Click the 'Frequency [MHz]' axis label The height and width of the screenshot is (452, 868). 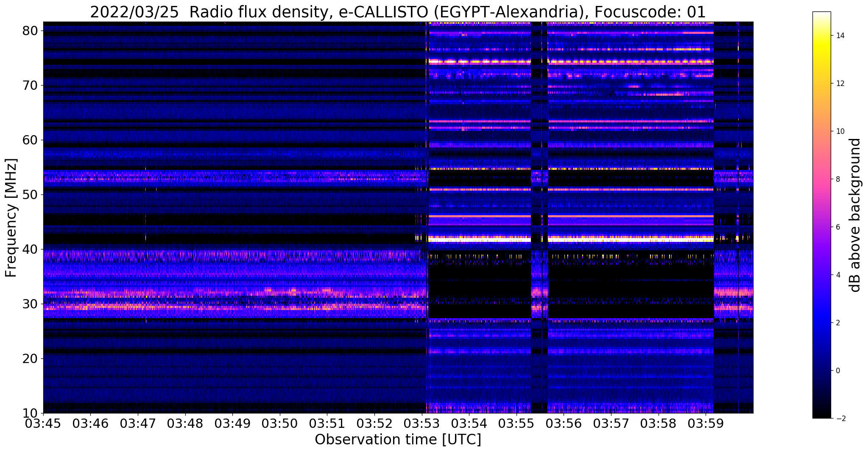point(11,218)
